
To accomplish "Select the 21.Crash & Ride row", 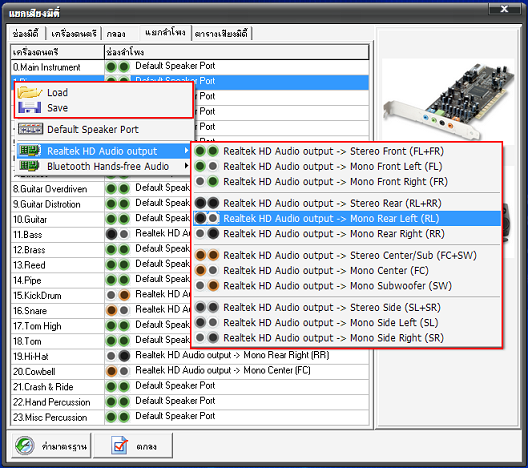I will (x=190, y=387).
